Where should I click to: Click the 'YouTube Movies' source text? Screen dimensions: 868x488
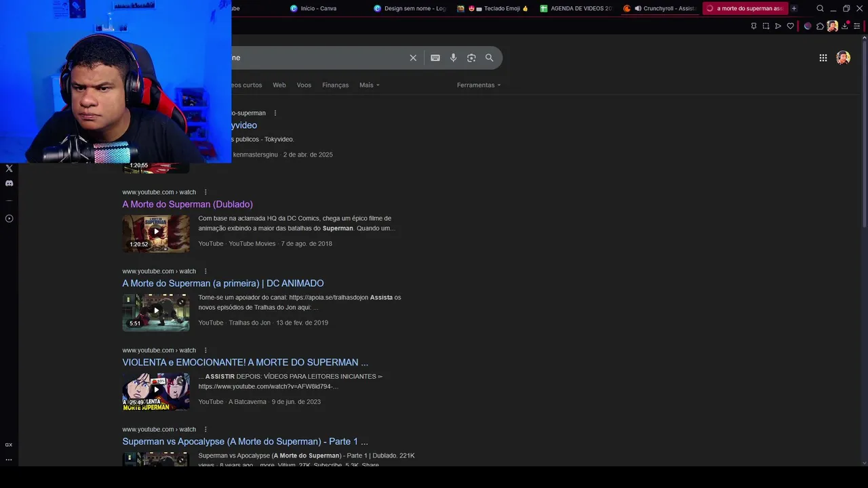click(x=252, y=244)
